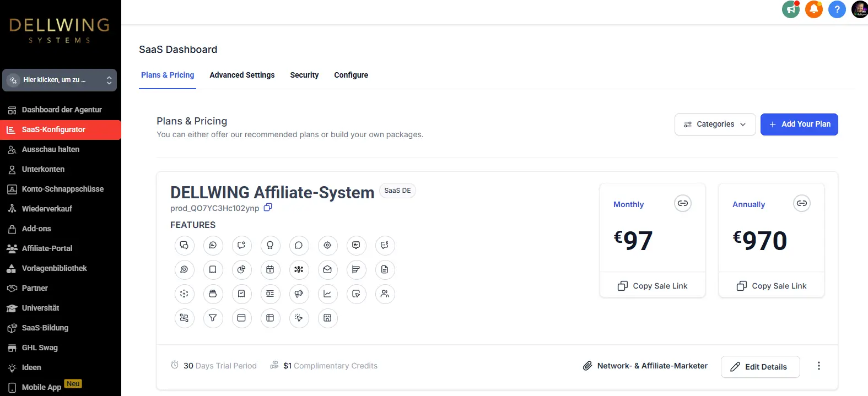Viewport: 868px width, 396px height.
Task: Open GHL Swag in sidebar
Action: 61,348
